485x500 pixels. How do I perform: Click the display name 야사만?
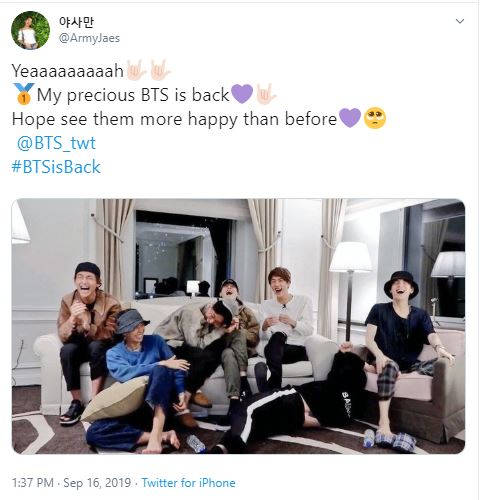click(76, 22)
